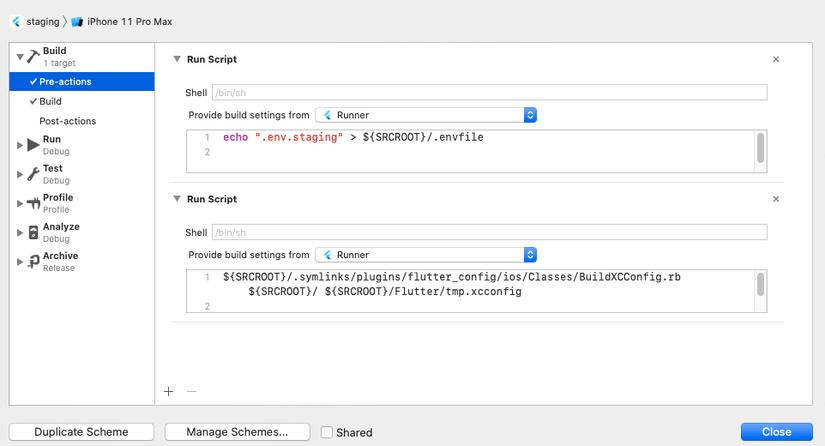
Task: Click the Test wrench icon
Action: [33, 174]
